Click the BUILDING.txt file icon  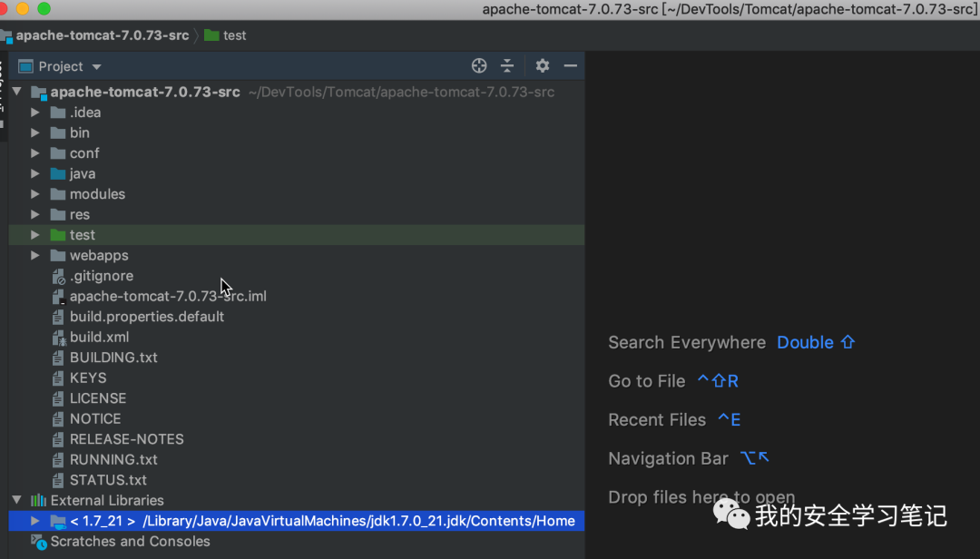[x=58, y=358]
